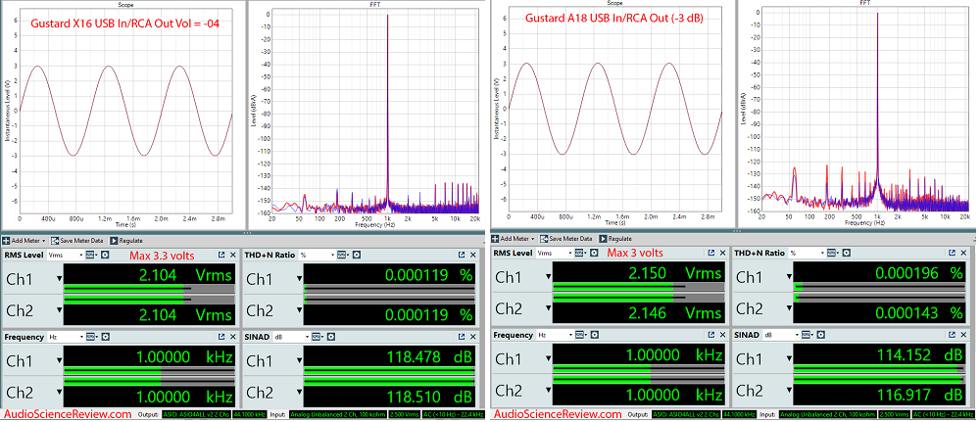Click Regulate in the X16 window
980x422 pixels.
click(126, 240)
